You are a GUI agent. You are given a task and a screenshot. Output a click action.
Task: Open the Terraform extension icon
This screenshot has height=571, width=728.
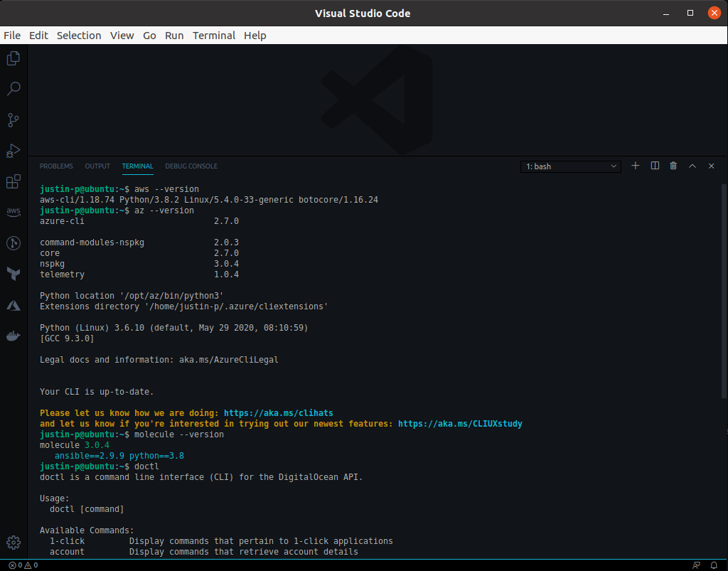coord(14,274)
